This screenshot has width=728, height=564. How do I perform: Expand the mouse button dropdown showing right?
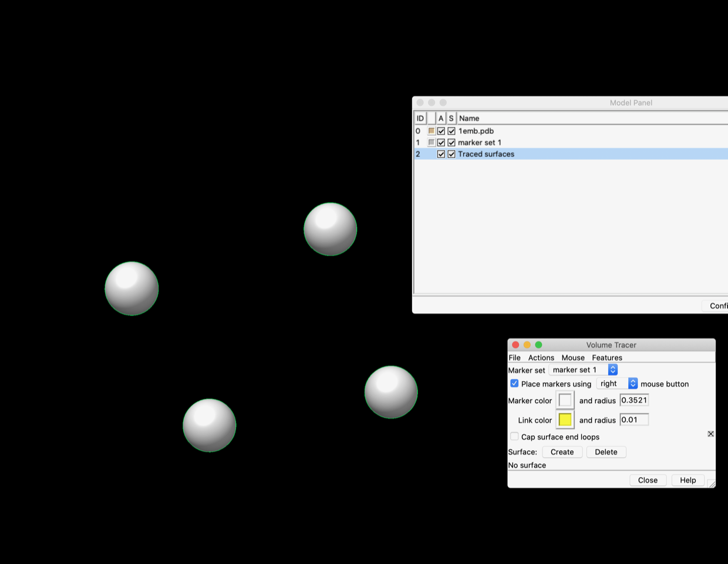[616, 384]
